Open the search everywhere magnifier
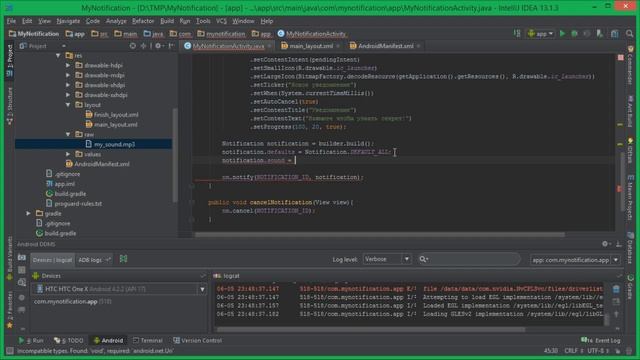This screenshot has height=360, width=640. point(630,34)
